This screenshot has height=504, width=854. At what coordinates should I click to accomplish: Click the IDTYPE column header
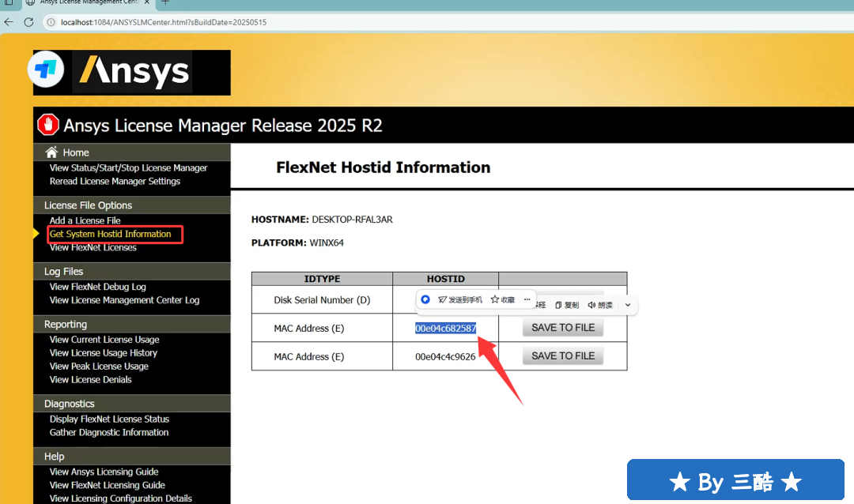tap(322, 279)
